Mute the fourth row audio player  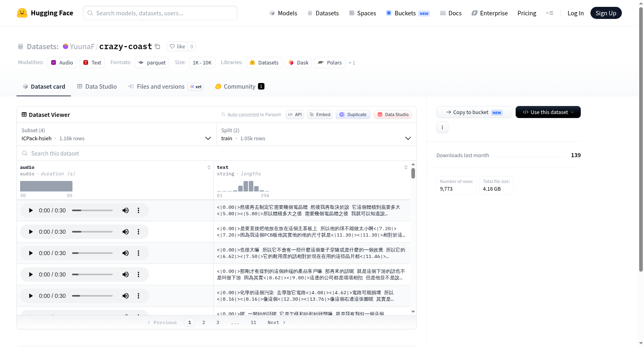(126, 274)
